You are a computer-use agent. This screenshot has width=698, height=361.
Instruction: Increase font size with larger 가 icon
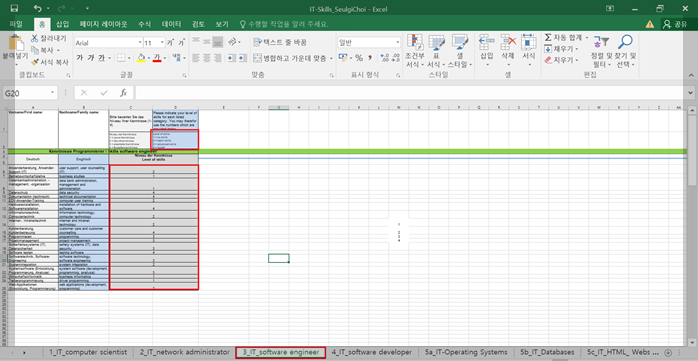click(170, 43)
